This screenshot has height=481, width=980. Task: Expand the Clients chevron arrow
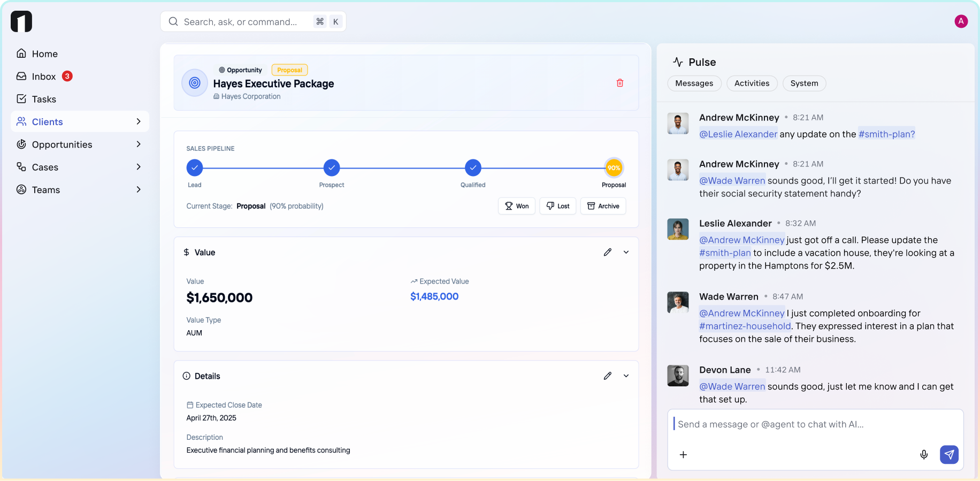139,121
